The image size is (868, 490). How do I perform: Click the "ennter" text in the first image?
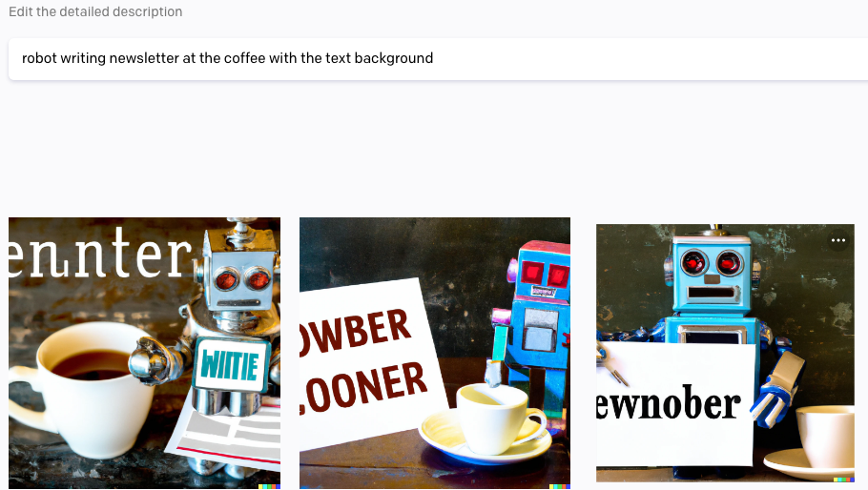coord(99,254)
